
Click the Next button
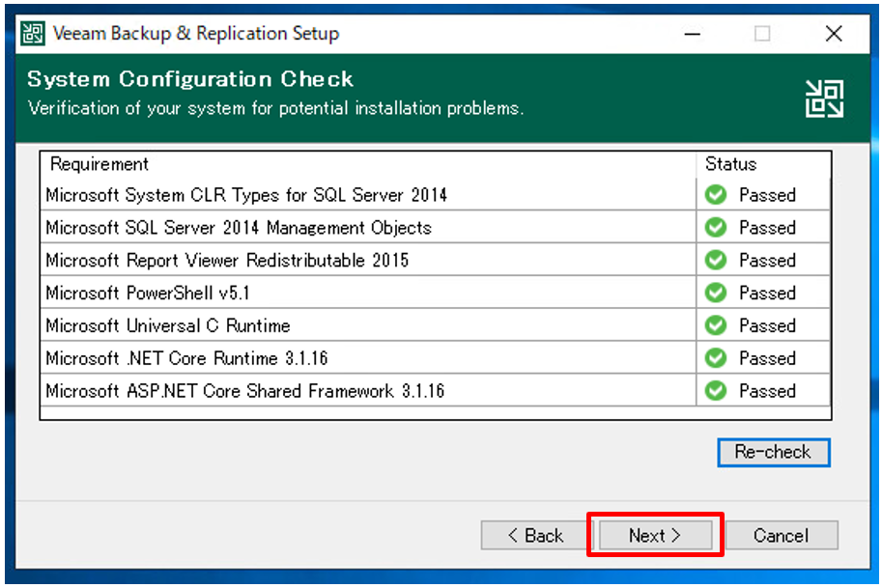coord(655,535)
